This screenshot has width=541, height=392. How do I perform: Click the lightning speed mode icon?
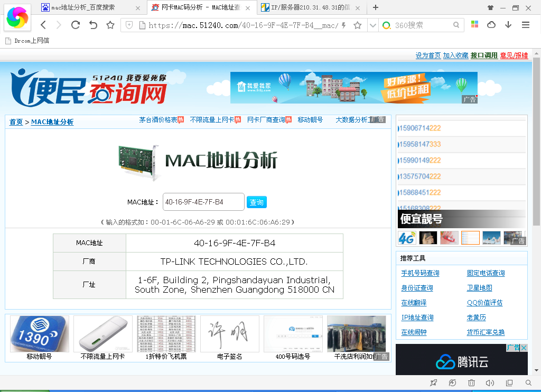click(343, 25)
